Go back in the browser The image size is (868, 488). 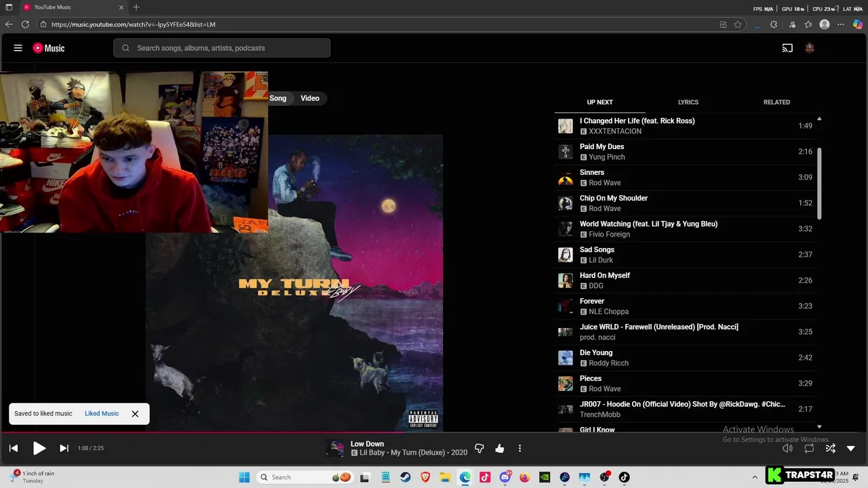point(9,24)
